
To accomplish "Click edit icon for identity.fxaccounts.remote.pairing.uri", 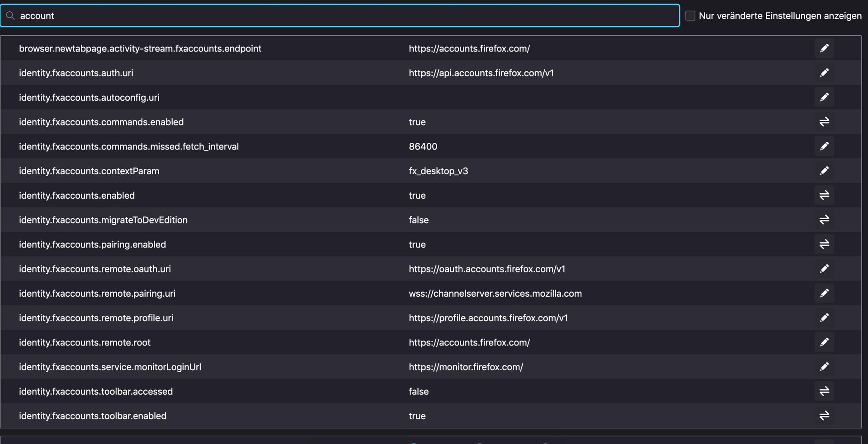I will tap(824, 293).
